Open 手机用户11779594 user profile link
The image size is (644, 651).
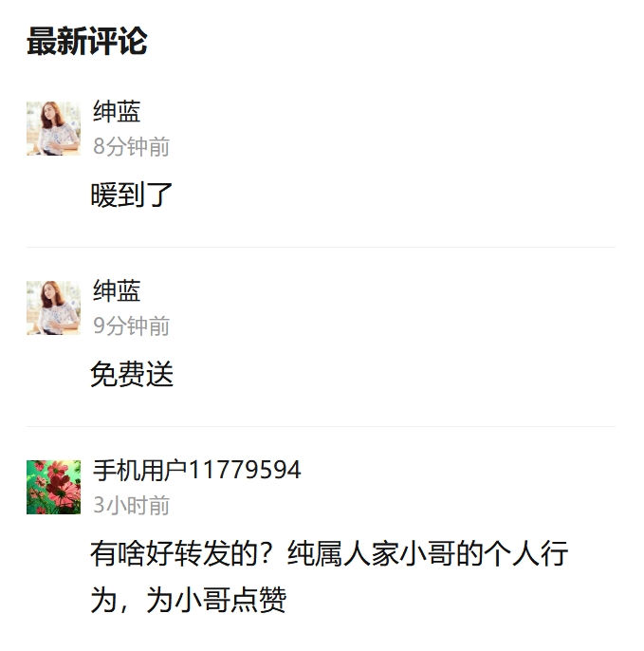coord(196,470)
